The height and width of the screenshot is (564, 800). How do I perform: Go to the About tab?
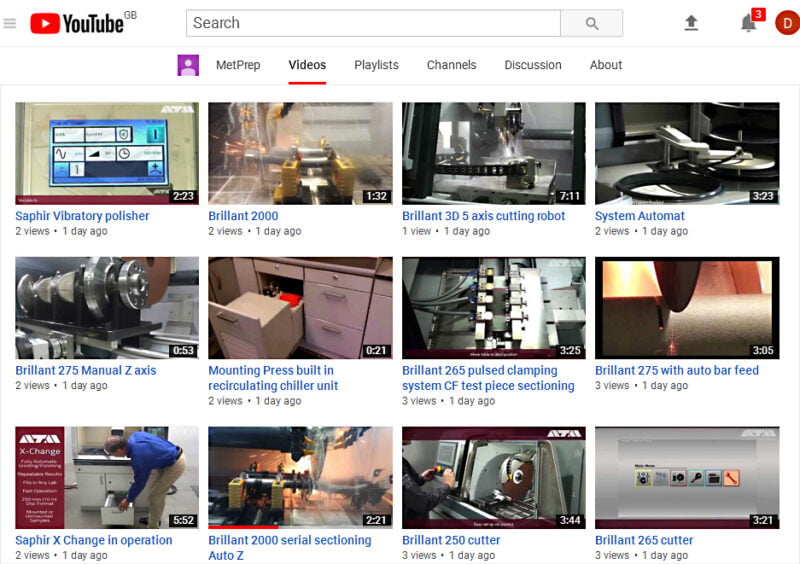point(606,65)
